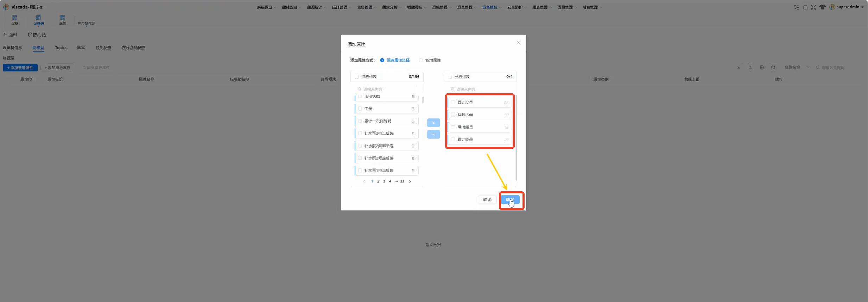Click the drag handle icon of 电量
The image size is (868, 302).
click(x=413, y=109)
